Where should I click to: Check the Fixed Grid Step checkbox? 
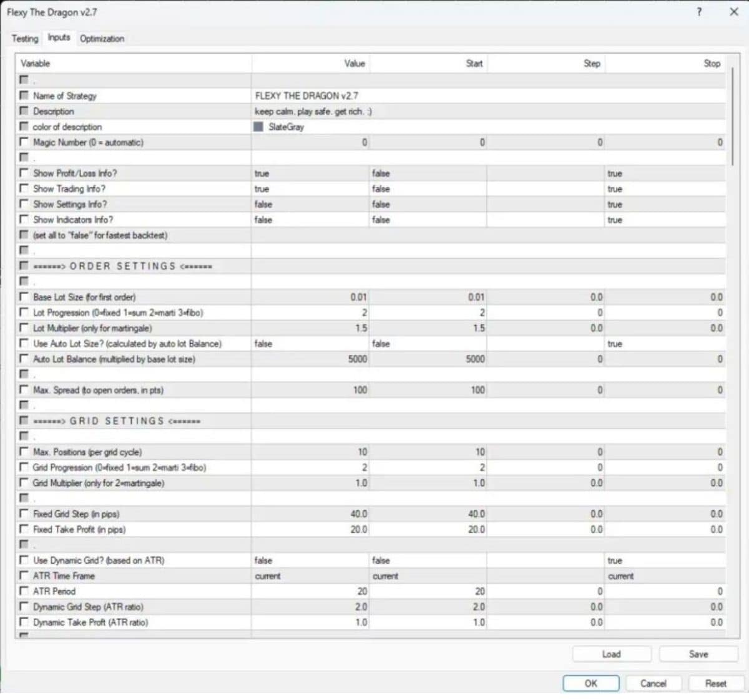(24, 514)
